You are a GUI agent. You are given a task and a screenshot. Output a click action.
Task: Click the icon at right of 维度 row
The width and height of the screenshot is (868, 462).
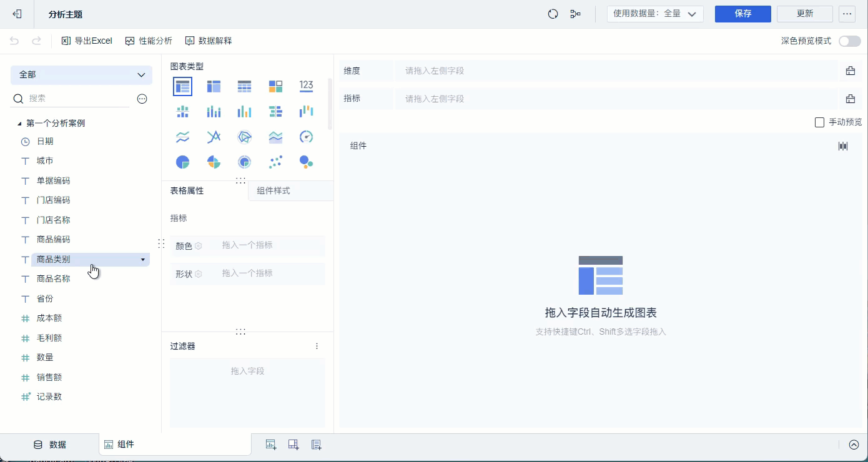(851, 71)
